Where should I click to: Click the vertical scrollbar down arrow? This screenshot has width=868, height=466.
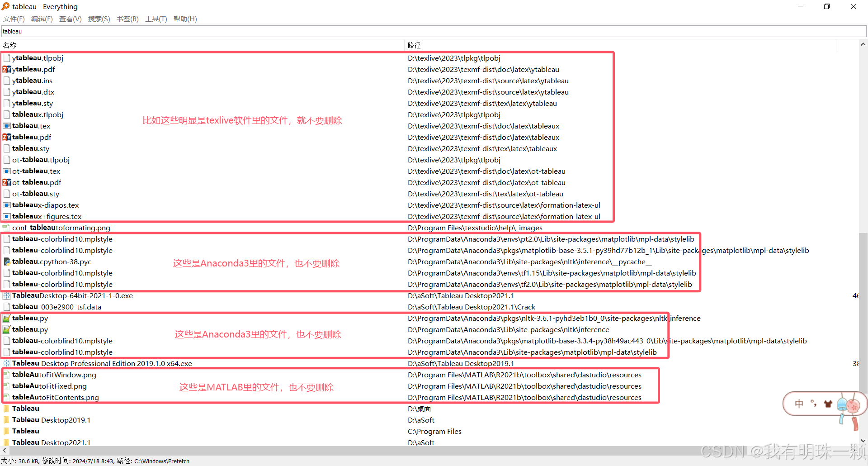[863, 441]
